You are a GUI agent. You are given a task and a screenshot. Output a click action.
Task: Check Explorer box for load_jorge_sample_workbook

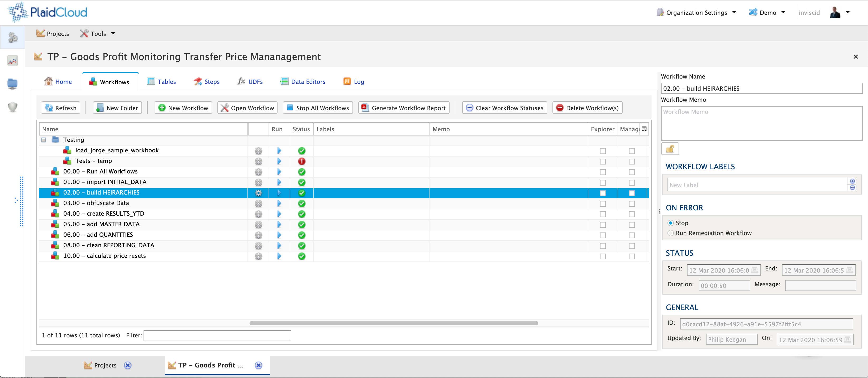[x=603, y=151]
